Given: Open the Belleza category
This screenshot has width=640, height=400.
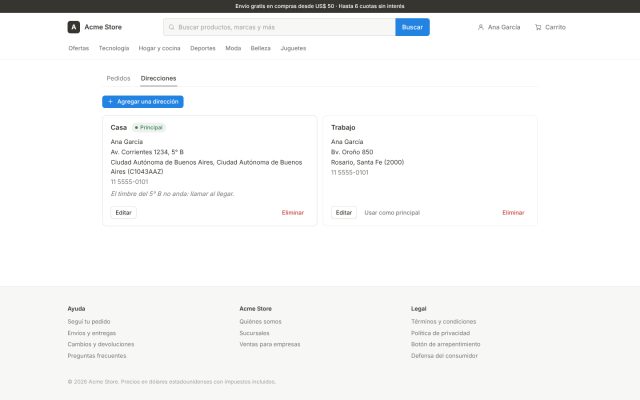Looking at the screenshot, I should click(260, 48).
